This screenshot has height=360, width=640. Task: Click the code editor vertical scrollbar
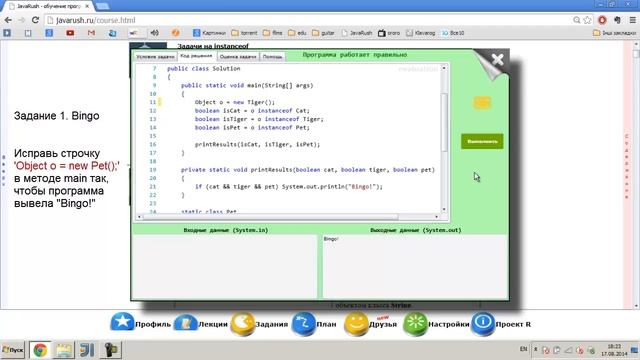click(444, 122)
